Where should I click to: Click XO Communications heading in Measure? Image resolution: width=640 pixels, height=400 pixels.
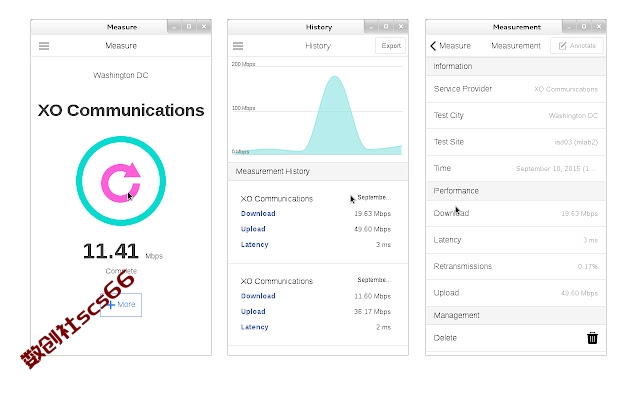(x=121, y=110)
